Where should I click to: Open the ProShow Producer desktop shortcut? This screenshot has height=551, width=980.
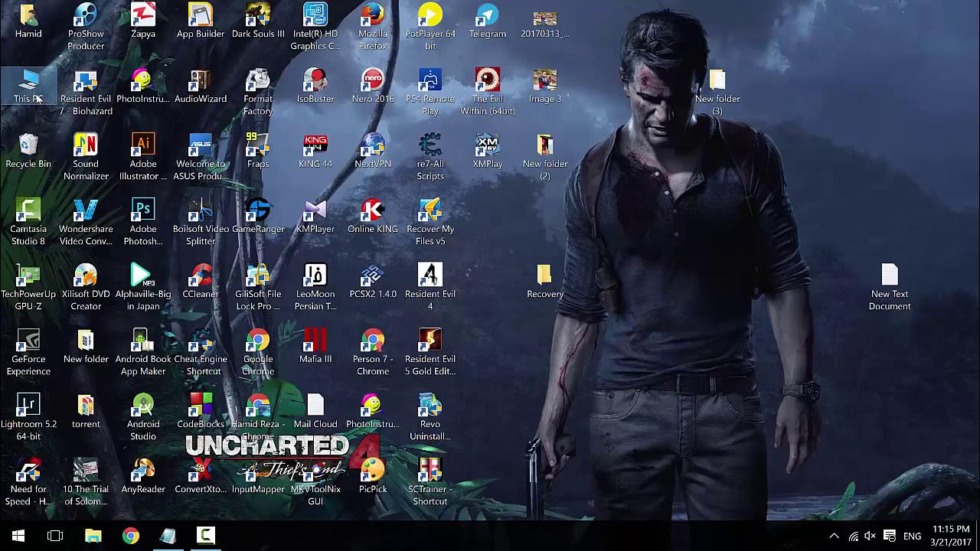tap(86, 26)
